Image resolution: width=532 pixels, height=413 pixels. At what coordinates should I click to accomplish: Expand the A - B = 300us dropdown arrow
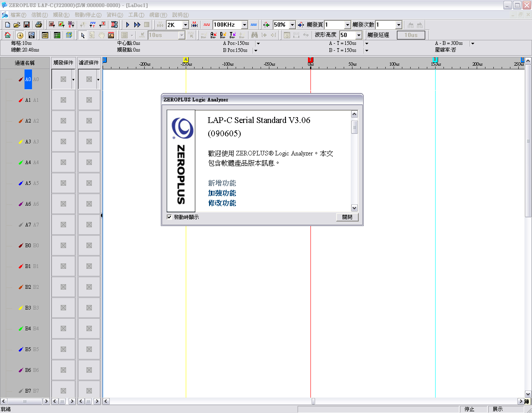(473, 44)
